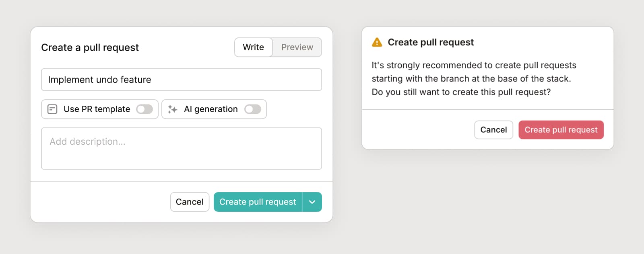The height and width of the screenshot is (254, 644).
Task: Expand the Create pull request options chevron
Action: [x=312, y=202]
